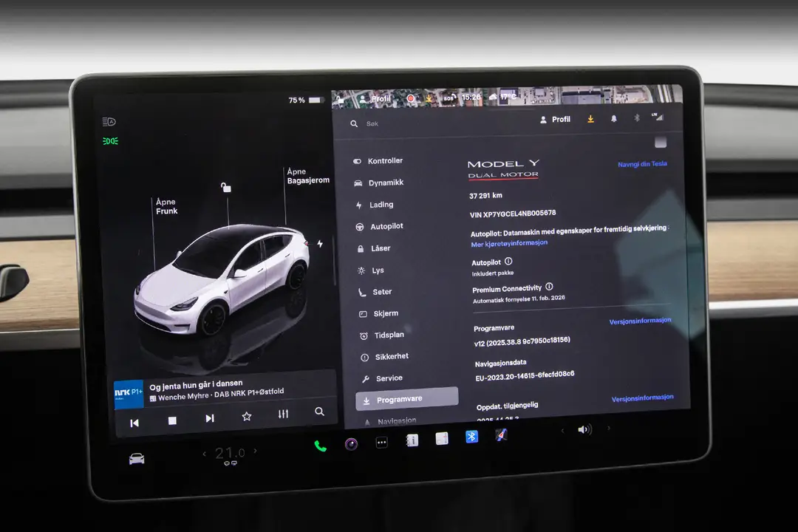
Task: Select the Programvare menu item
Action: click(x=406, y=398)
